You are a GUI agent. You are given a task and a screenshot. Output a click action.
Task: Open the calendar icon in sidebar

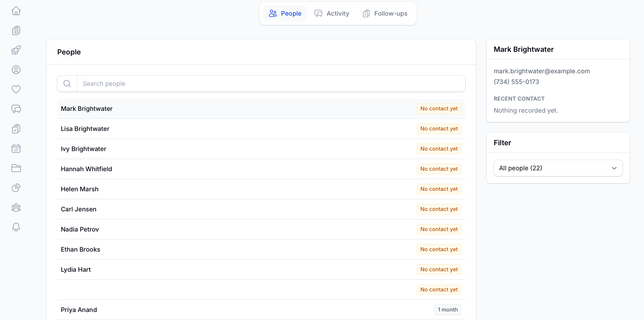click(x=16, y=148)
